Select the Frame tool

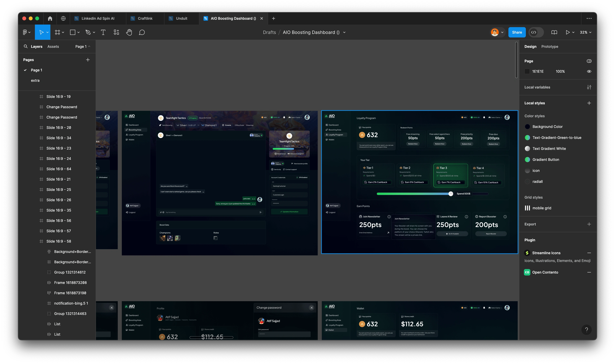(57, 32)
